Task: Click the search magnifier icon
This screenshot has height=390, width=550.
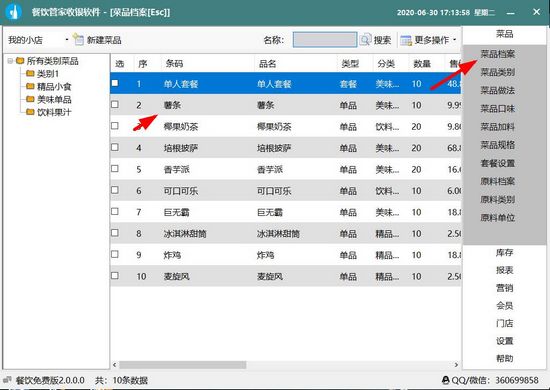Action: [x=365, y=40]
